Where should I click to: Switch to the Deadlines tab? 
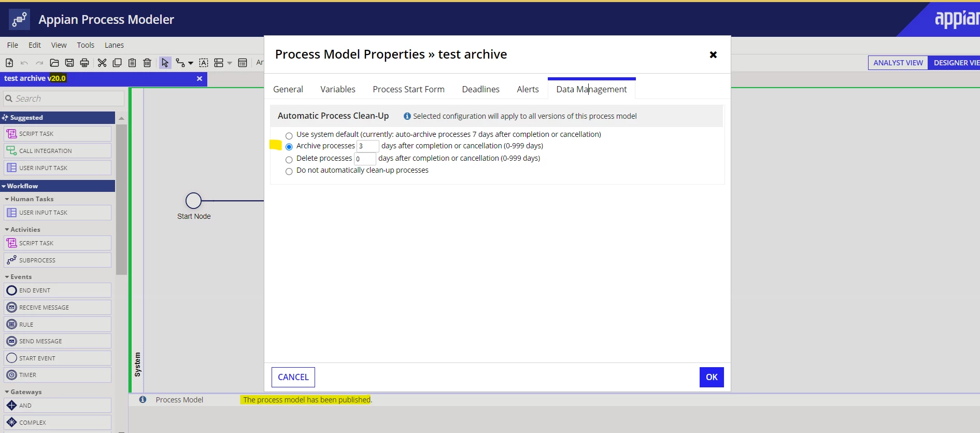[x=480, y=89]
